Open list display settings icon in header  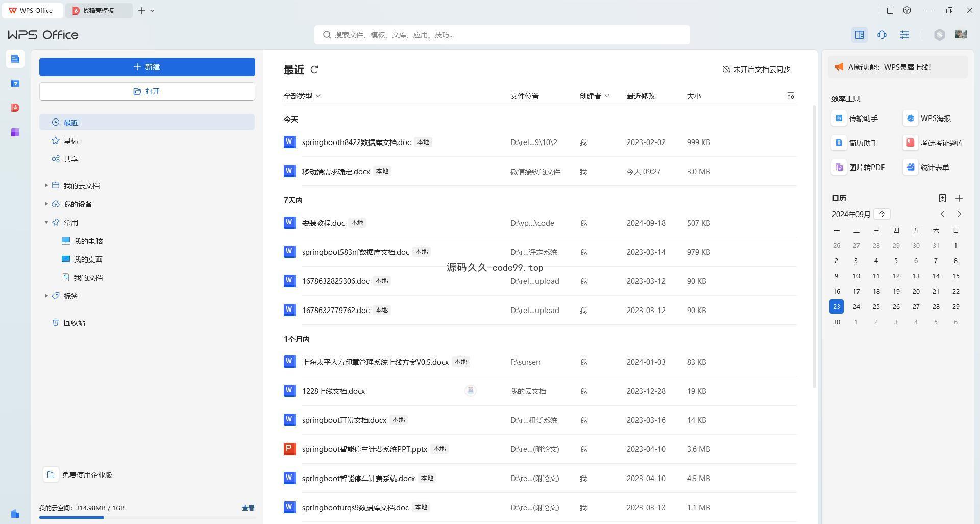(791, 96)
